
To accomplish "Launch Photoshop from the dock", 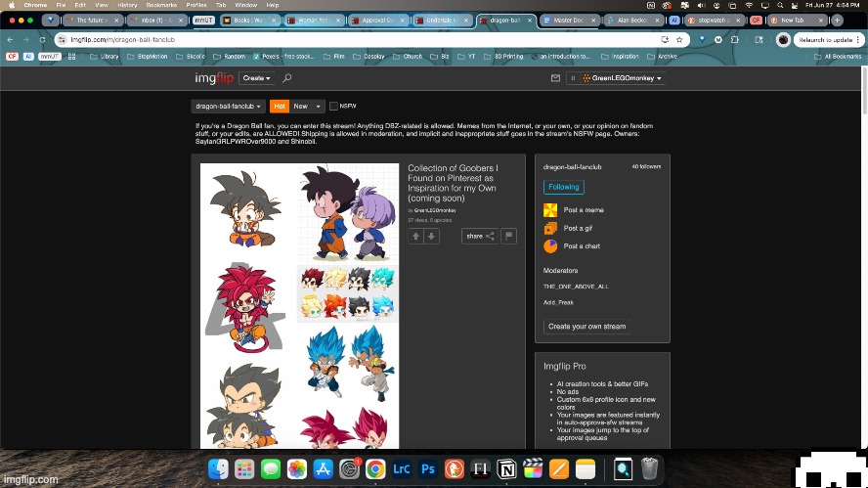I will (428, 469).
